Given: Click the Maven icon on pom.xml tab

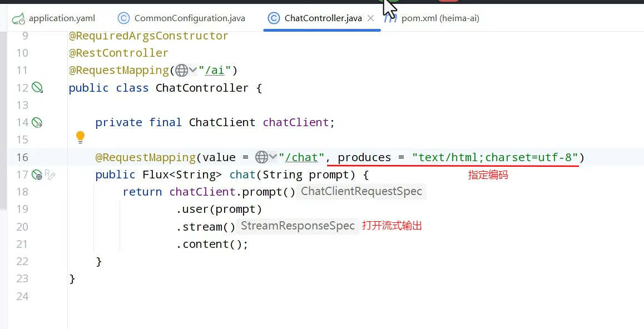Looking at the screenshot, I should click(x=392, y=18).
